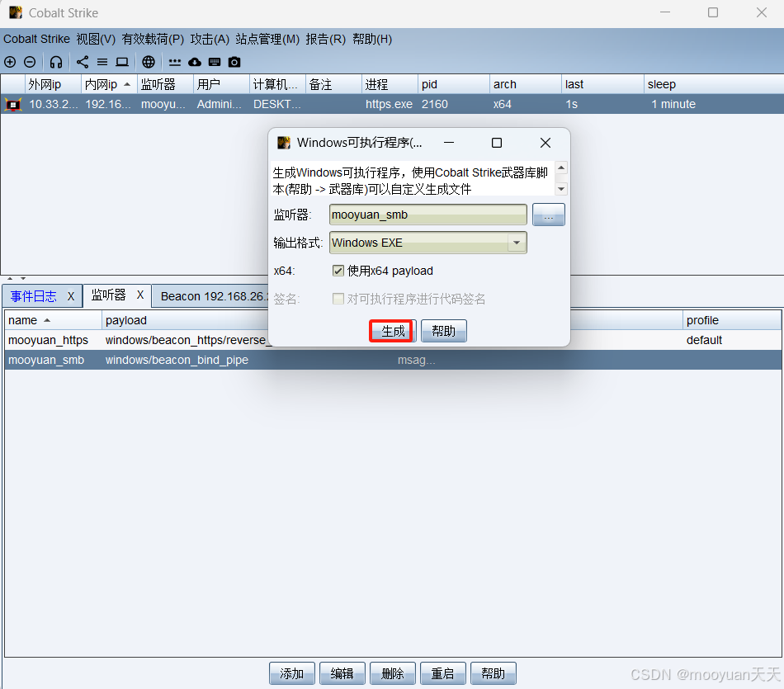The height and width of the screenshot is (689, 784).
Task: Click the payload column header
Action: (185, 320)
